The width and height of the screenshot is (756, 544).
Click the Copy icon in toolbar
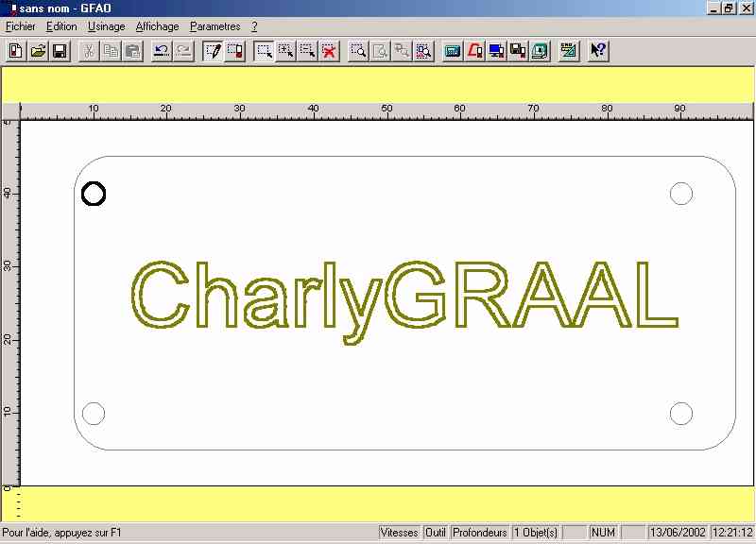coord(111,51)
